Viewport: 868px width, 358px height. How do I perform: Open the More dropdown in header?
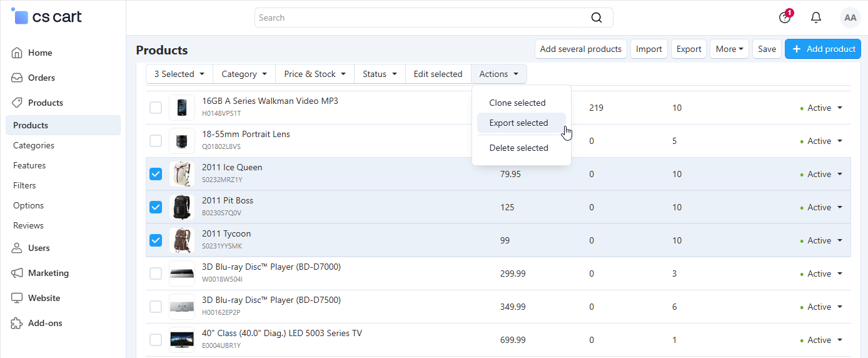(x=729, y=49)
